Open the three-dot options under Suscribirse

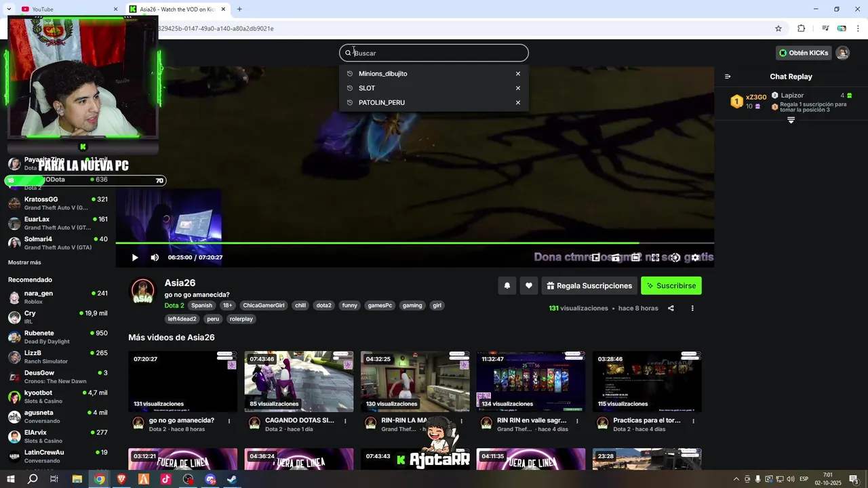pos(692,308)
